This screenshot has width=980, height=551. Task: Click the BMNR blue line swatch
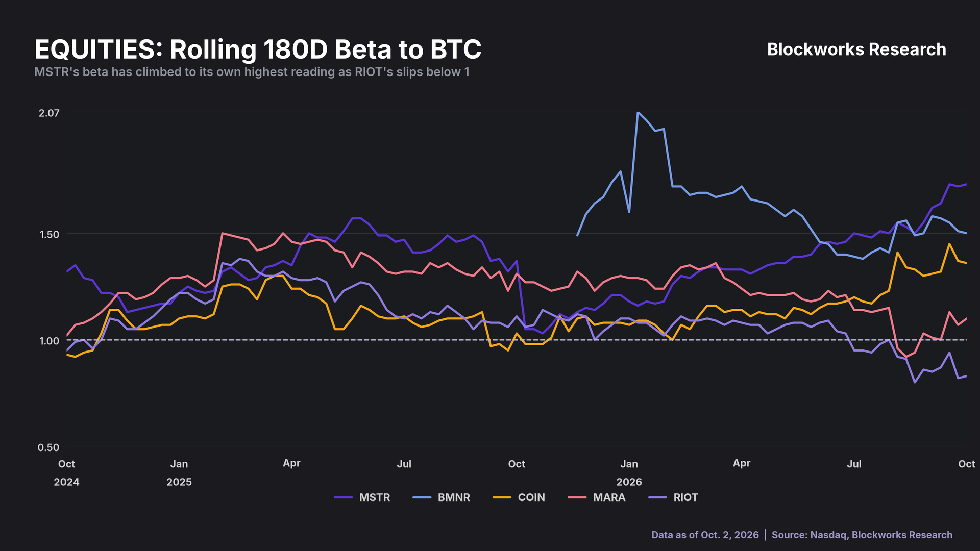click(x=422, y=497)
